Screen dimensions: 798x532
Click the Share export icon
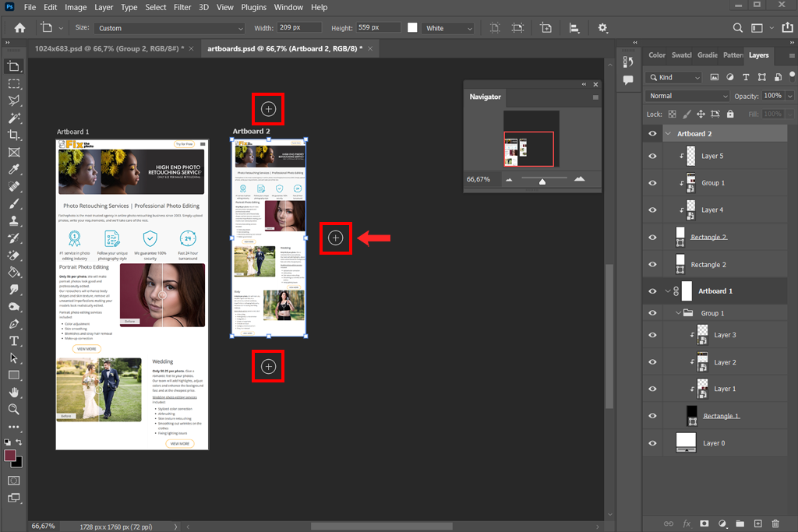pos(787,27)
